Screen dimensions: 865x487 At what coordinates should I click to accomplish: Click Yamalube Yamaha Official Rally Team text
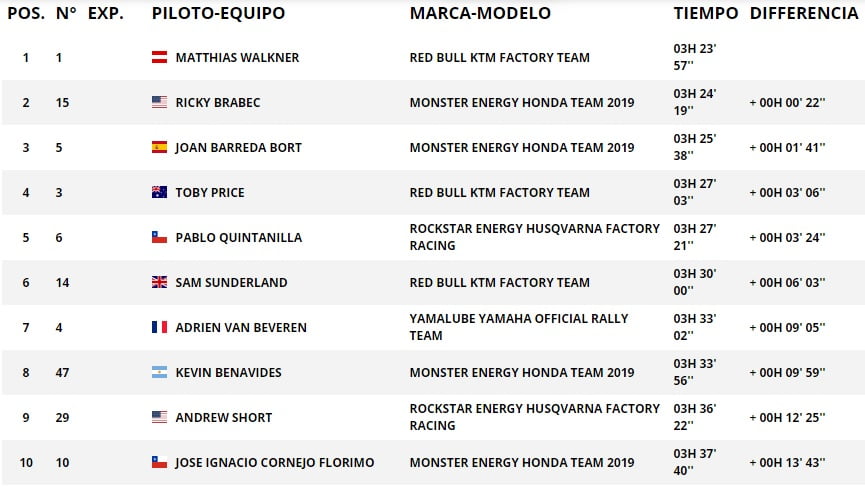tap(519, 327)
